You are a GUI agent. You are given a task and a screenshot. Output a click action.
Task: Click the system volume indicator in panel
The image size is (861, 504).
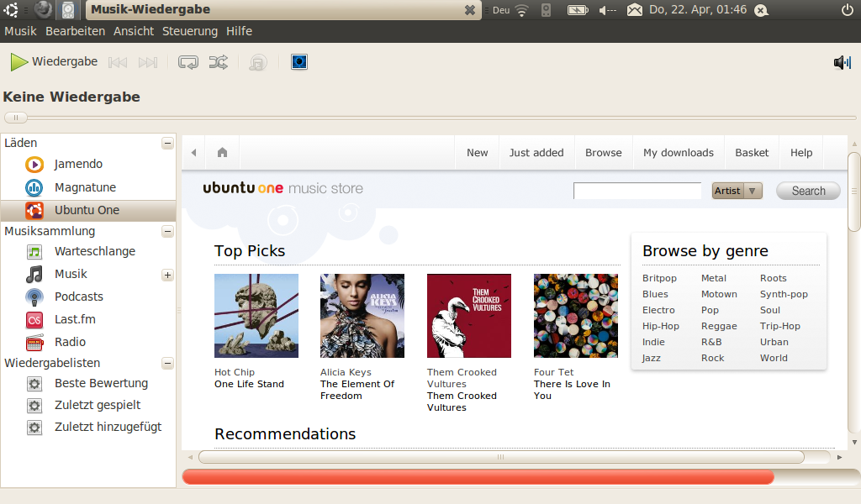click(x=607, y=10)
